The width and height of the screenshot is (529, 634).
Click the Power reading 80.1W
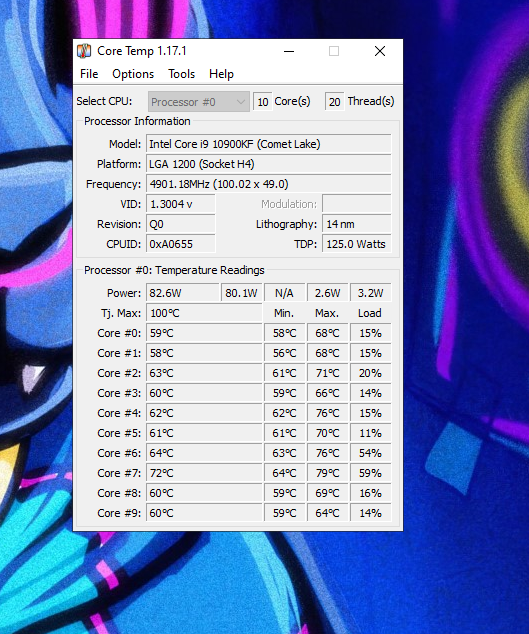241,293
